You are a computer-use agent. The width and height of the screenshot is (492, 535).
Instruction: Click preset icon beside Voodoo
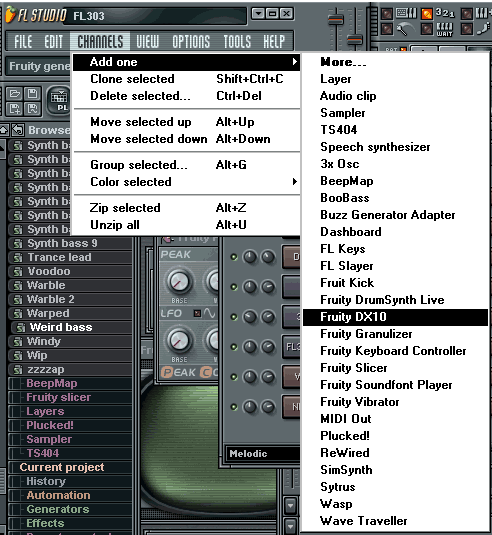18,272
